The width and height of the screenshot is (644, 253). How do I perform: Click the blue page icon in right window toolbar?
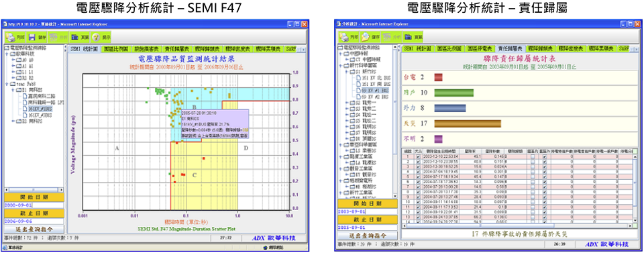click(408, 38)
